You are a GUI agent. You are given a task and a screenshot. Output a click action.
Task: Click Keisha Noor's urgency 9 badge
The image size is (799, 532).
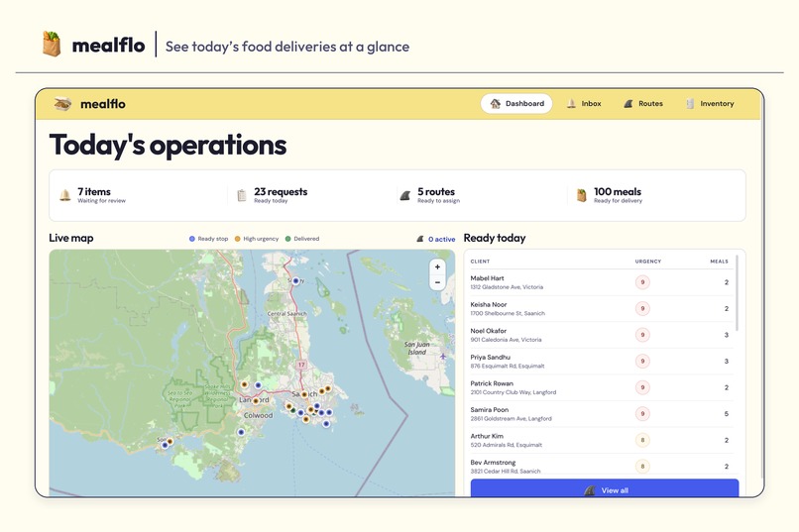(x=642, y=308)
